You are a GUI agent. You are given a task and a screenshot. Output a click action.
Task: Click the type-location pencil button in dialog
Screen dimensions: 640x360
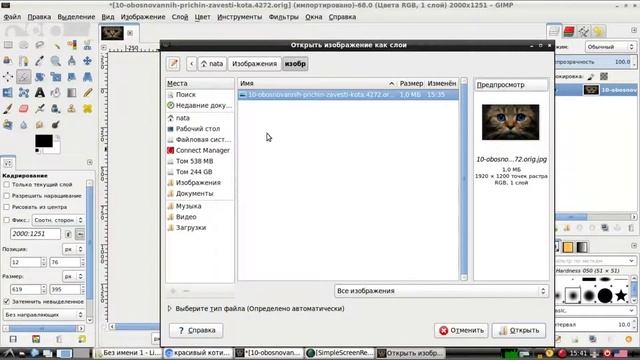(x=173, y=63)
